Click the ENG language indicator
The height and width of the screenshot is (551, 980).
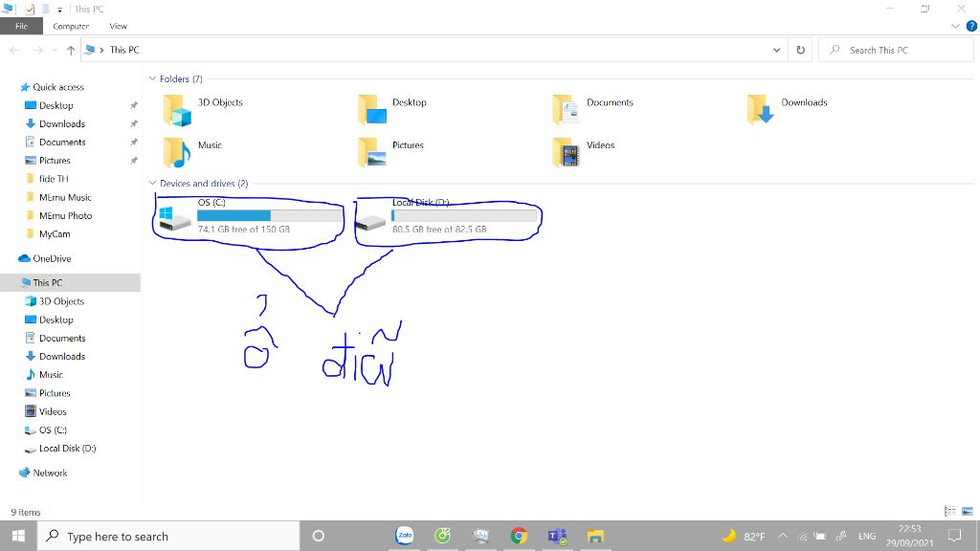point(866,536)
